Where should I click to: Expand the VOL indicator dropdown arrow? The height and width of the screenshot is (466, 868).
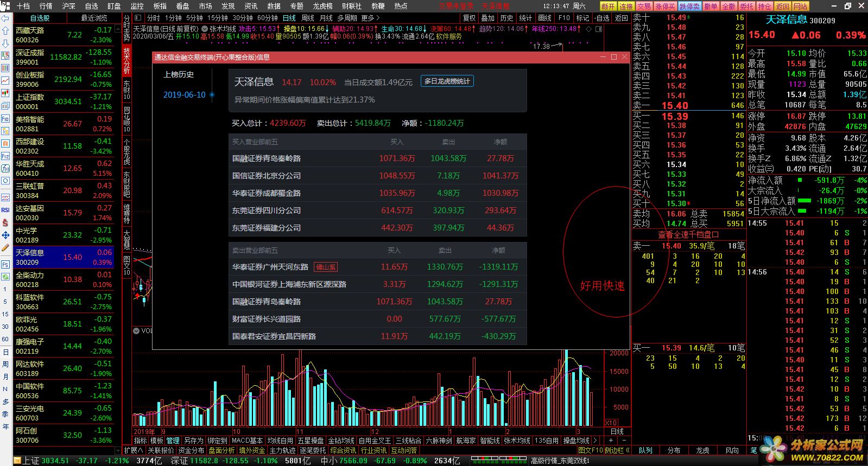coord(136,330)
